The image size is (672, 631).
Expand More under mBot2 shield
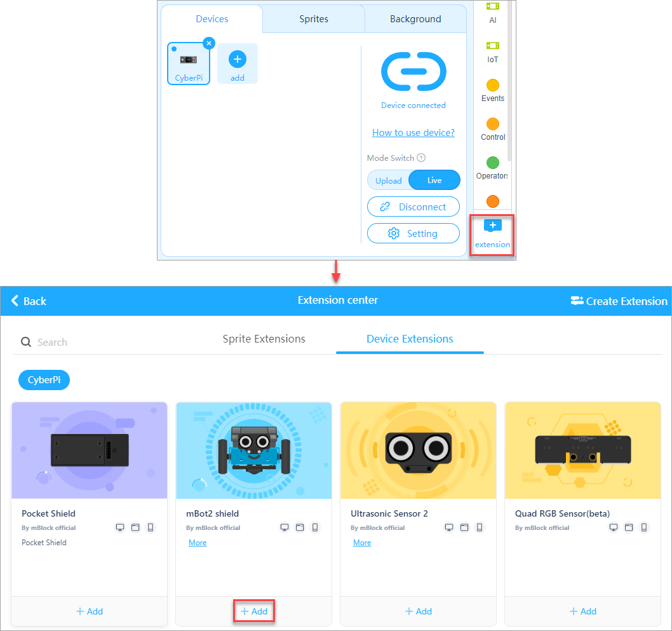coord(198,543)
